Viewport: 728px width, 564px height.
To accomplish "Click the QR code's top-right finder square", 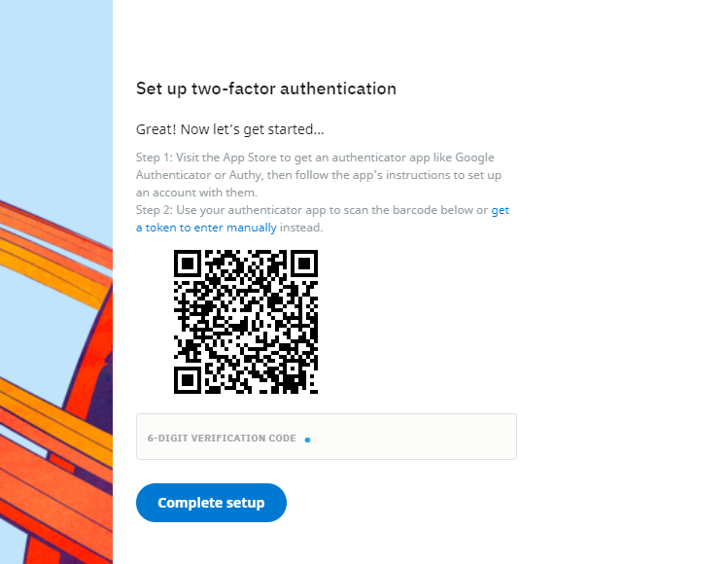I will click(x=304, y=263).
